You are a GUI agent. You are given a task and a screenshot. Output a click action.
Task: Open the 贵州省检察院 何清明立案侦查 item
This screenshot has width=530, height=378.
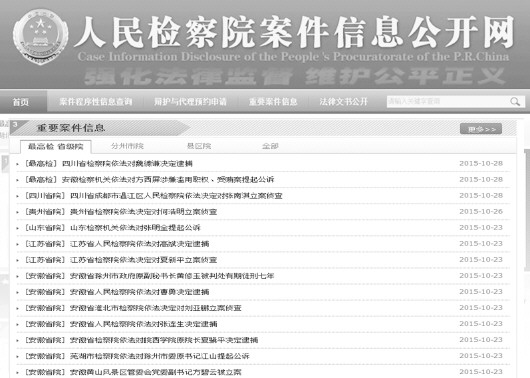tap(143, 212)
